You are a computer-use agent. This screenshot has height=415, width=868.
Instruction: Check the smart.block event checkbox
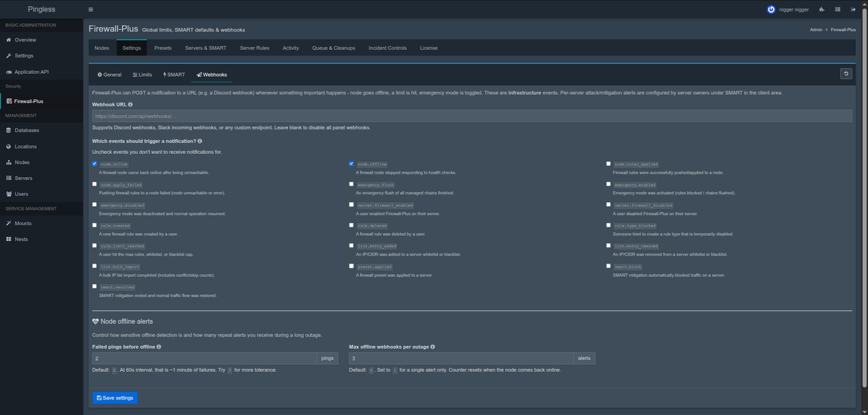coord(608,266)
